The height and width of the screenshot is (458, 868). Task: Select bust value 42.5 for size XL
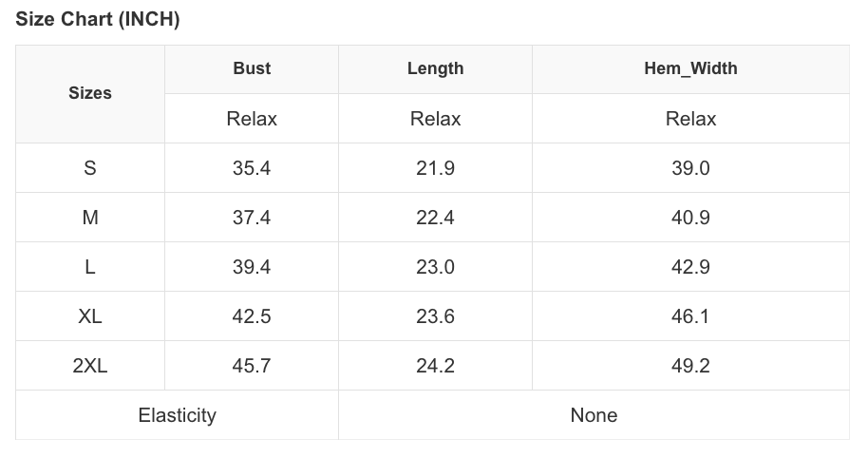pos(252,316)
